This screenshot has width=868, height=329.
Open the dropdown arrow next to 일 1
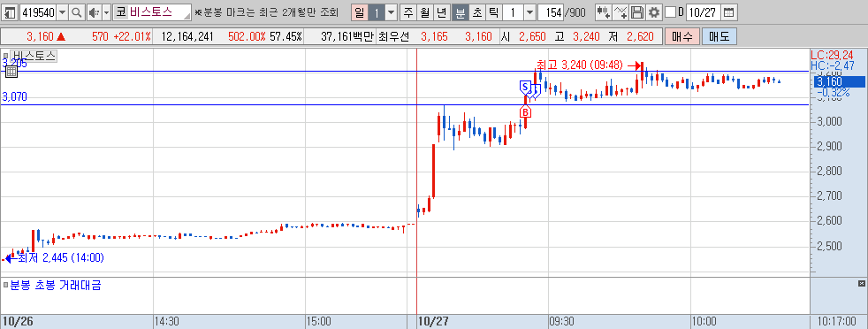(391, 11)
